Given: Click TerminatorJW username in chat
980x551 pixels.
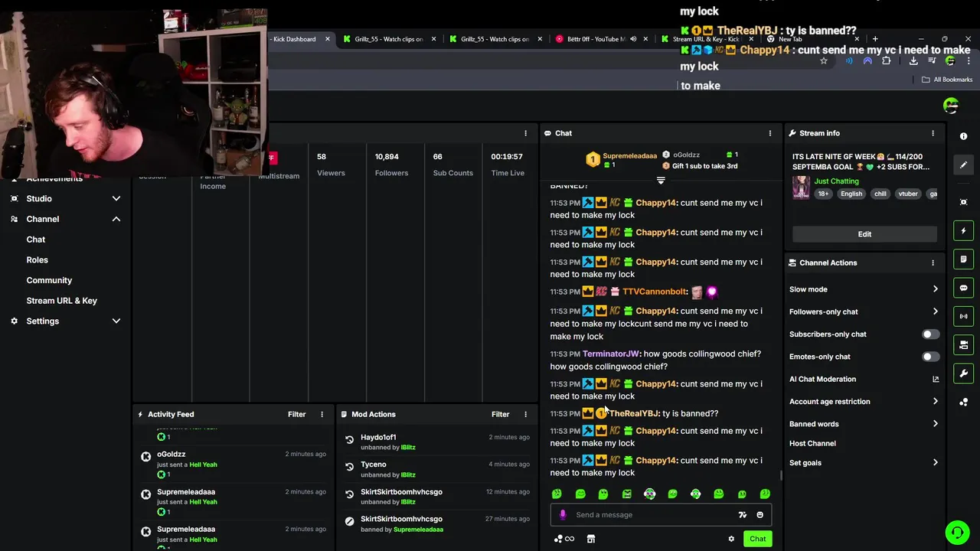Looking at the screenshot, I should pos(611,354).
